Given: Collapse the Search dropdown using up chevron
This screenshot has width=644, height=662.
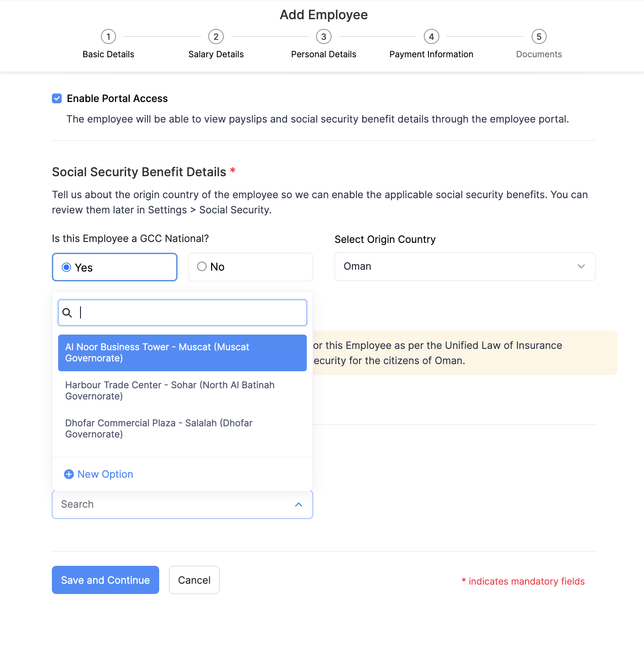Looking at the screenshot, I should point(299,505).
